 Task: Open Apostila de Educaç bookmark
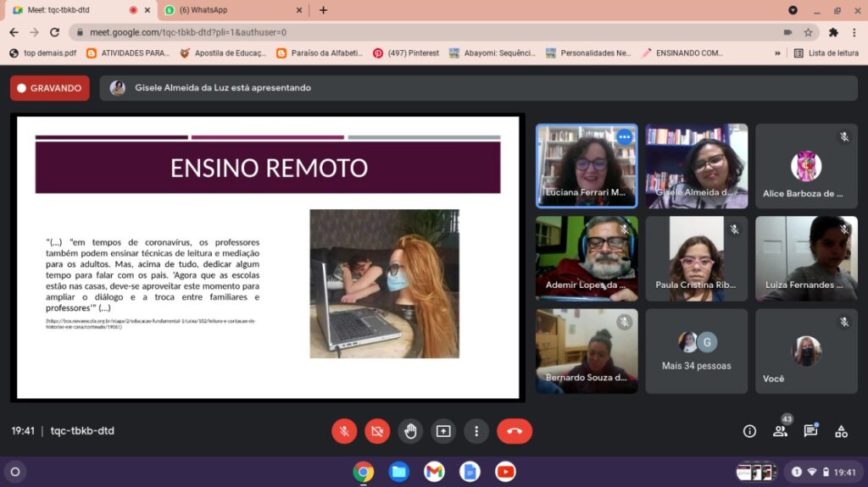[x=223, y=53]
